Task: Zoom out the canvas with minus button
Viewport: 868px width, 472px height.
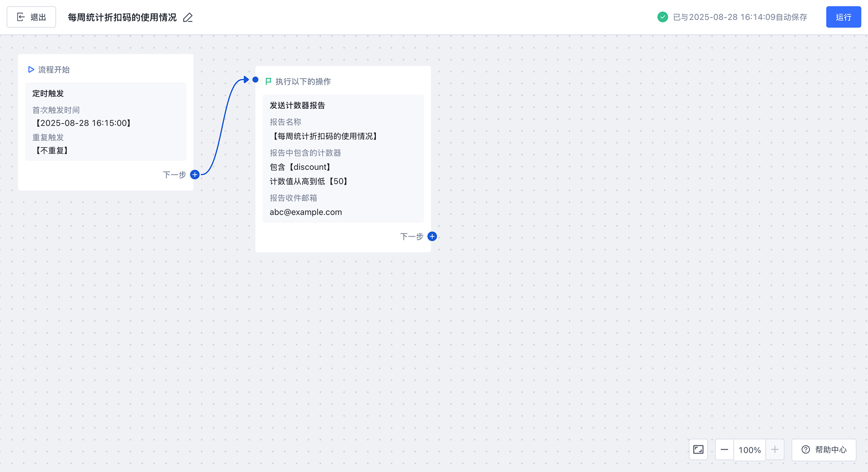Action: 724,450
